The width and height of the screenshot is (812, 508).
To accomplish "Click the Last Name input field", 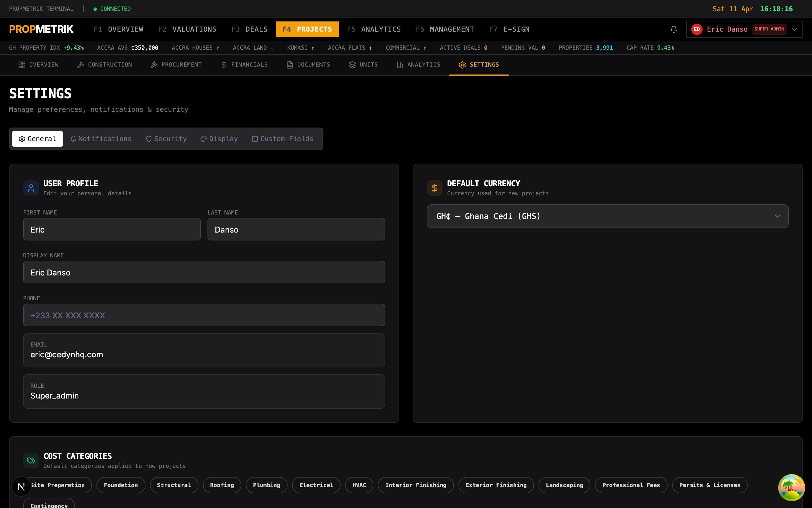I will point(296,229).
